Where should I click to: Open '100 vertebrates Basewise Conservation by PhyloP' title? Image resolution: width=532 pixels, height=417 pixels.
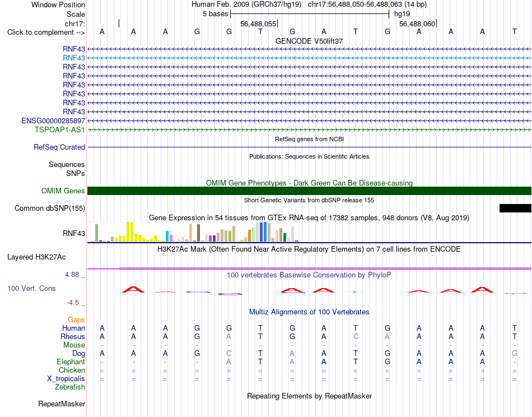click(309, 275)
